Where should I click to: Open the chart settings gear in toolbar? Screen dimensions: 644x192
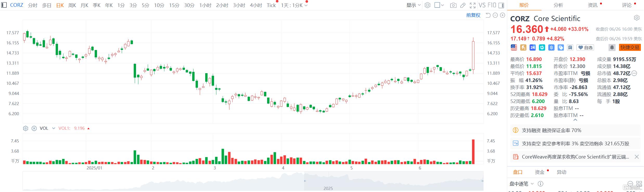coord(427,5)
